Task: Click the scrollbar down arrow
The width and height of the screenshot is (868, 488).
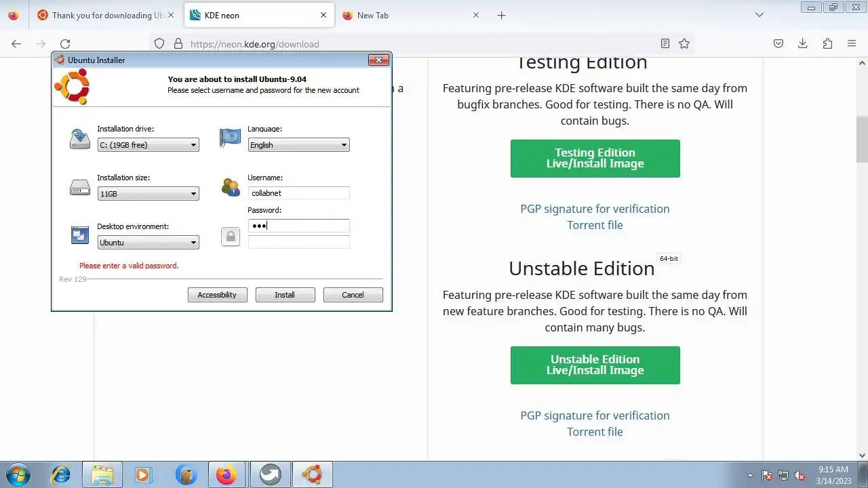Action: [x=862, y=455]
